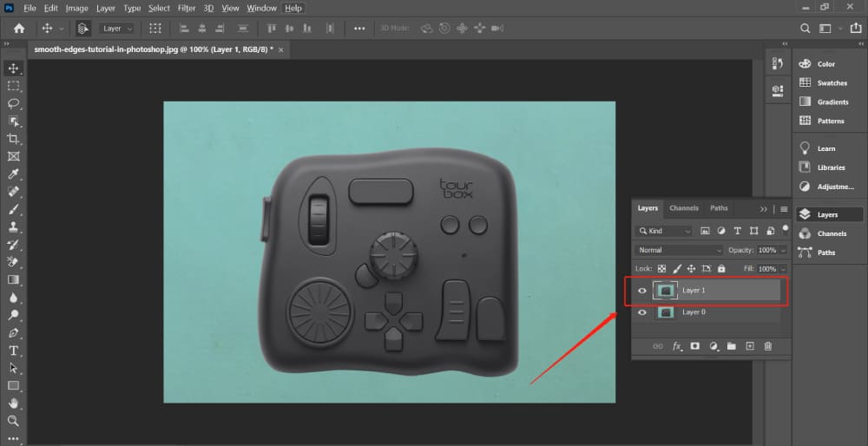The width and height of the screenshot is (868, 446).
Task: Open the History panel icon
Action: 777,64
